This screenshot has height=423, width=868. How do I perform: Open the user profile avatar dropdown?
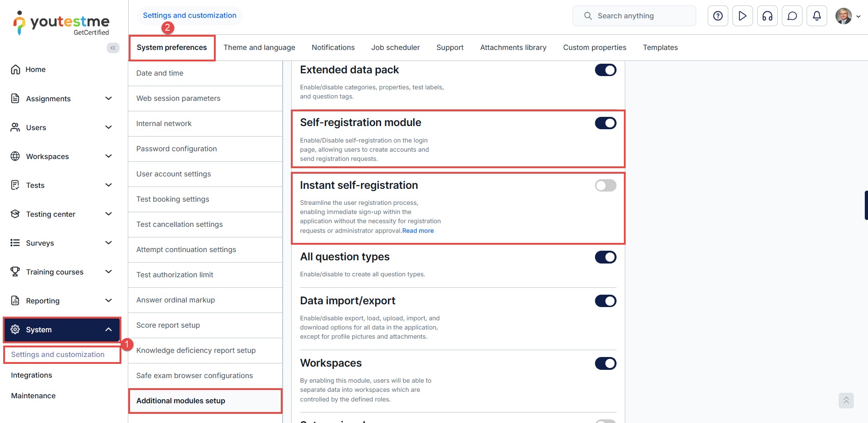(x=847, y=16)
